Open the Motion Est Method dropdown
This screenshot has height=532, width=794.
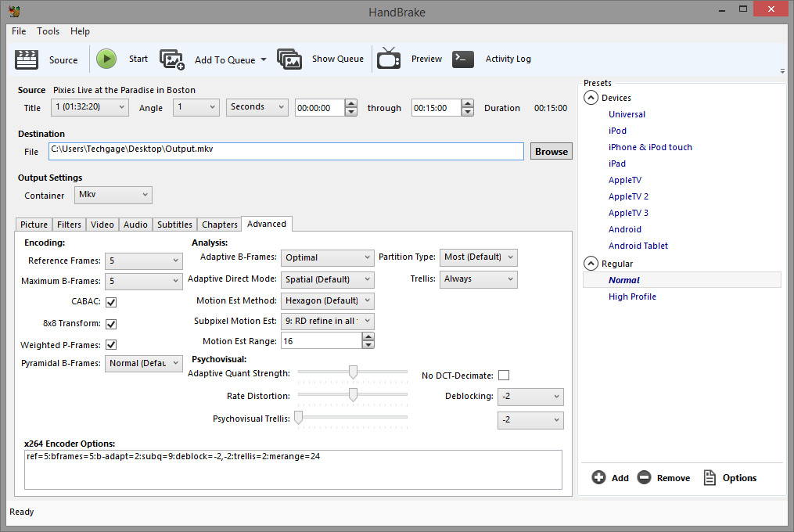coord(328,301)
